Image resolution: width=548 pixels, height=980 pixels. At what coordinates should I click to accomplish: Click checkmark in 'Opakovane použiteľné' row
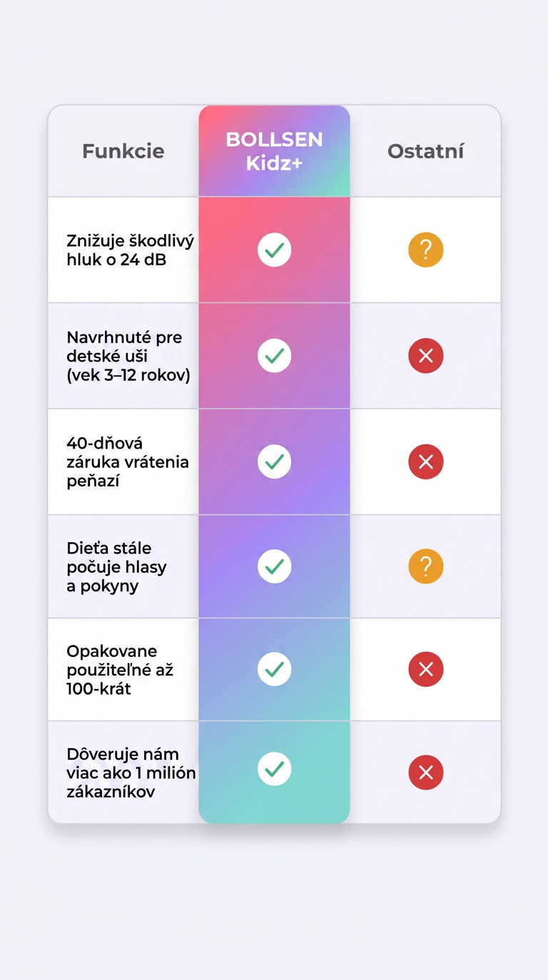274,669
